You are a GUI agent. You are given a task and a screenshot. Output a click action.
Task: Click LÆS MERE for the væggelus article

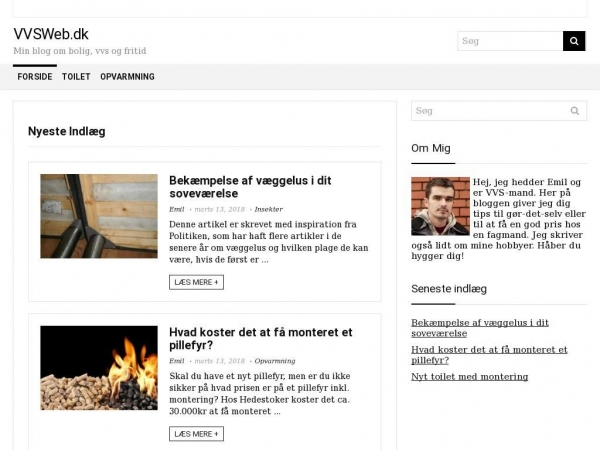tap(196, 282)
